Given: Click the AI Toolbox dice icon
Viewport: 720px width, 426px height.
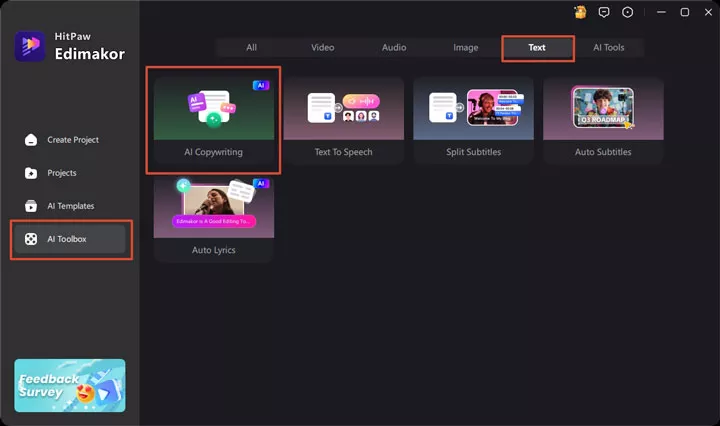Looking at the screenshot, I should 31,239.
